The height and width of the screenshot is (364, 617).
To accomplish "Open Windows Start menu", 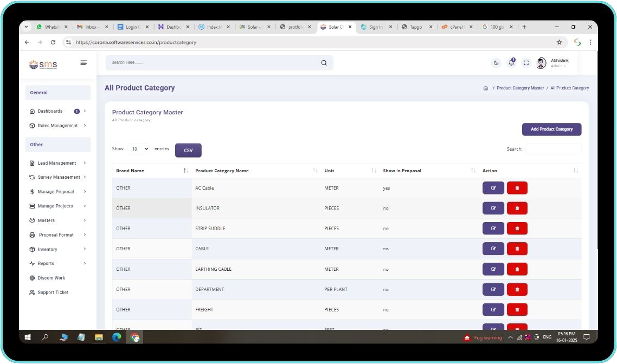I will click(28, 337).
